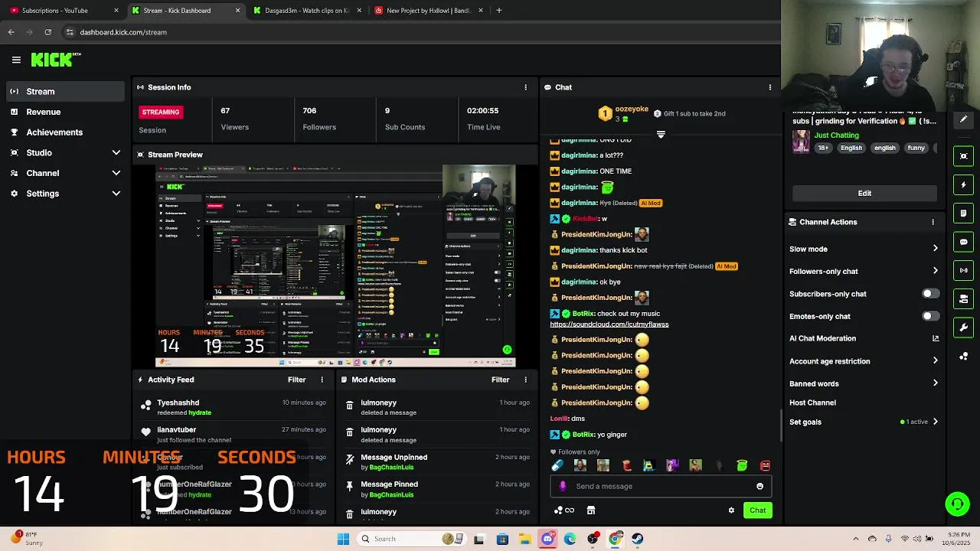Screen dimensions: 980x551
Task: Open the emoji picker in message box
Action: pos(759,486)
